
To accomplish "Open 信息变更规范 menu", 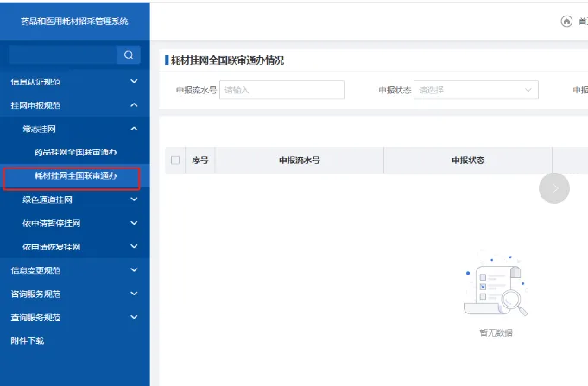I will [x=75, y=270].
